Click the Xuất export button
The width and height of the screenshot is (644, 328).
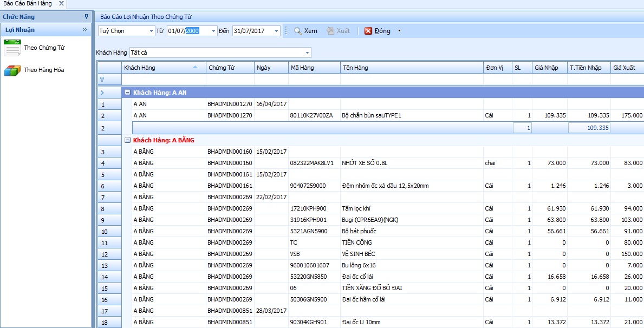(338, 31)
